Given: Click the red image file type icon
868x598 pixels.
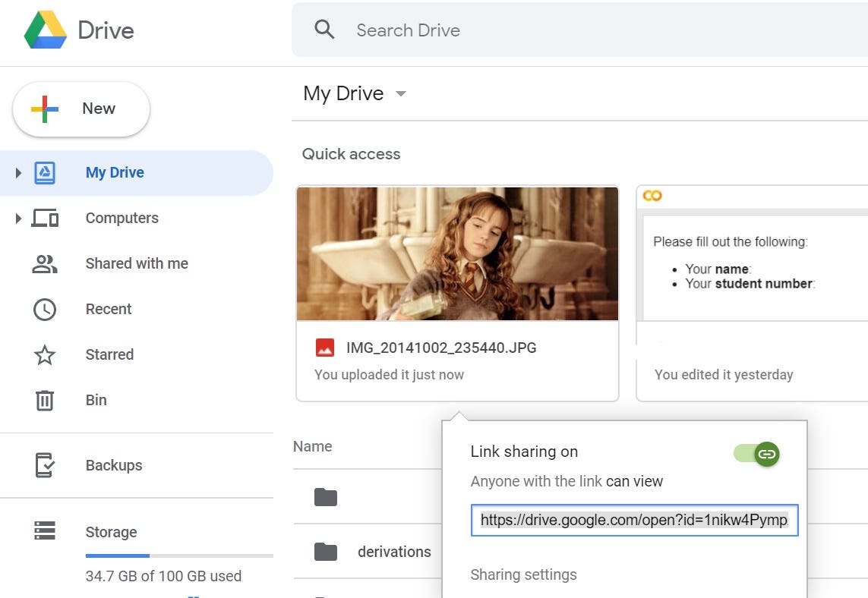Looking at the screenshot, I should (325, 348).
